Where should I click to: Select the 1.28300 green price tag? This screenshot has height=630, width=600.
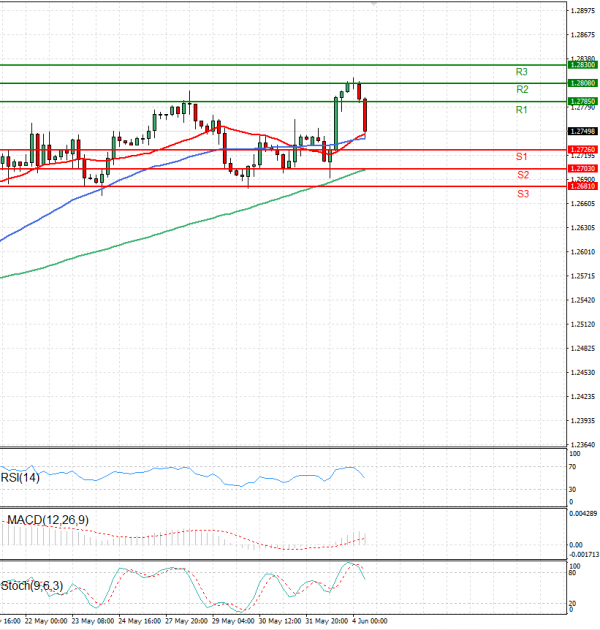[x=583, y=65]
